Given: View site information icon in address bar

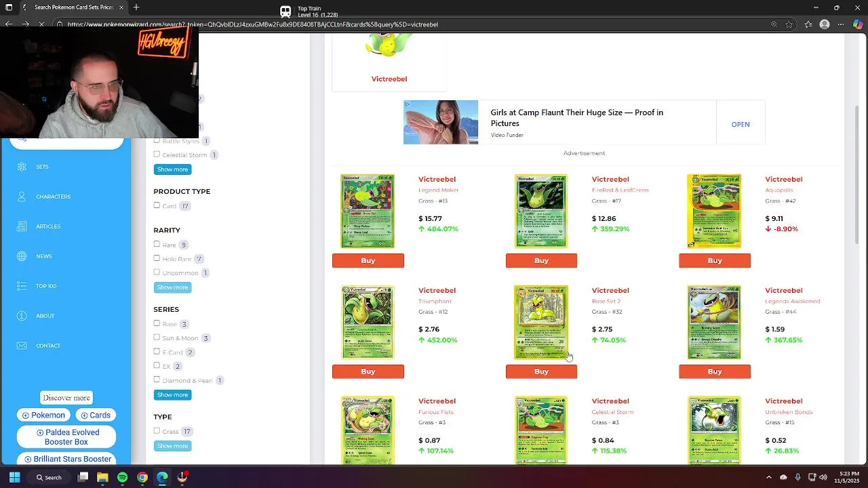Looking at the screenshot, I should point(60,24).
